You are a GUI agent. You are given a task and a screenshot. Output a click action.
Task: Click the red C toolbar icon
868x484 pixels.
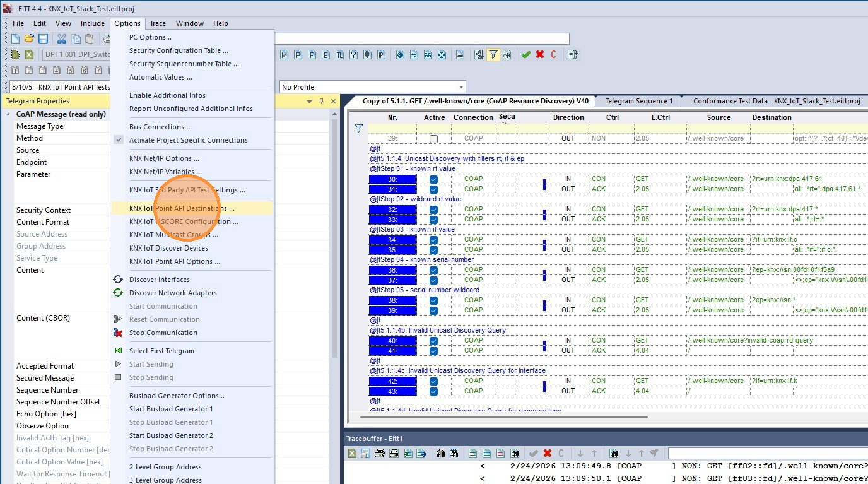(x=553, y=55)
